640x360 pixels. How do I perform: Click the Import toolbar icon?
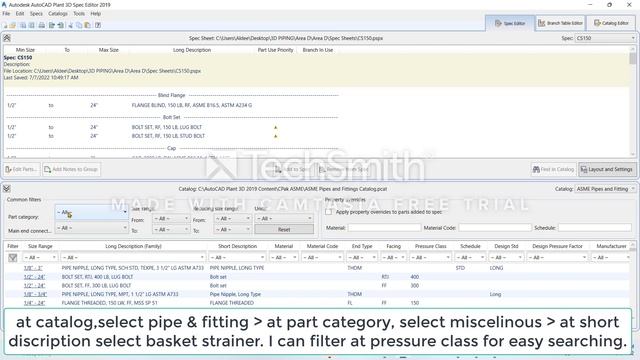(x=60, y=25)
